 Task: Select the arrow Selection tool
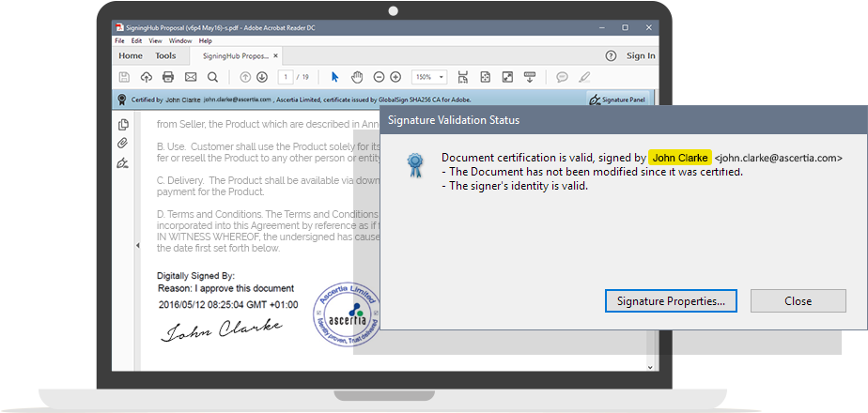(x=334, y=77)
